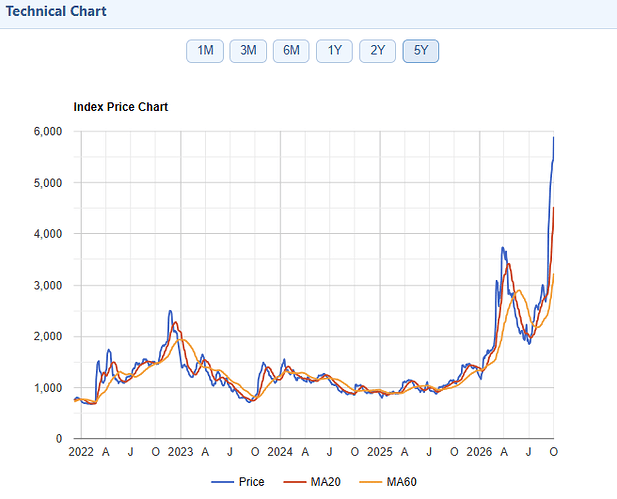Click the 2023 x-axis label
The width and height of the screenshot is (617, 499).
[x=181, y=452]
